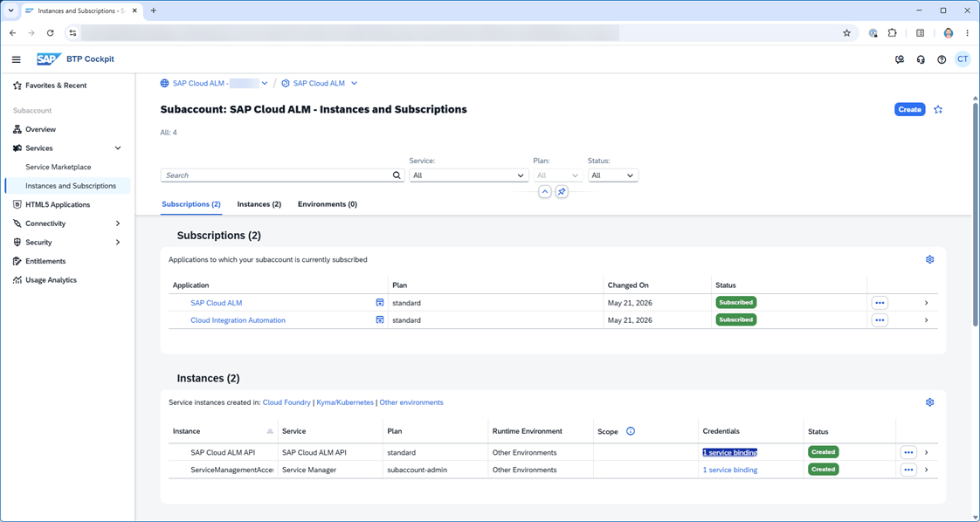Click the Create button

point(909,109)
